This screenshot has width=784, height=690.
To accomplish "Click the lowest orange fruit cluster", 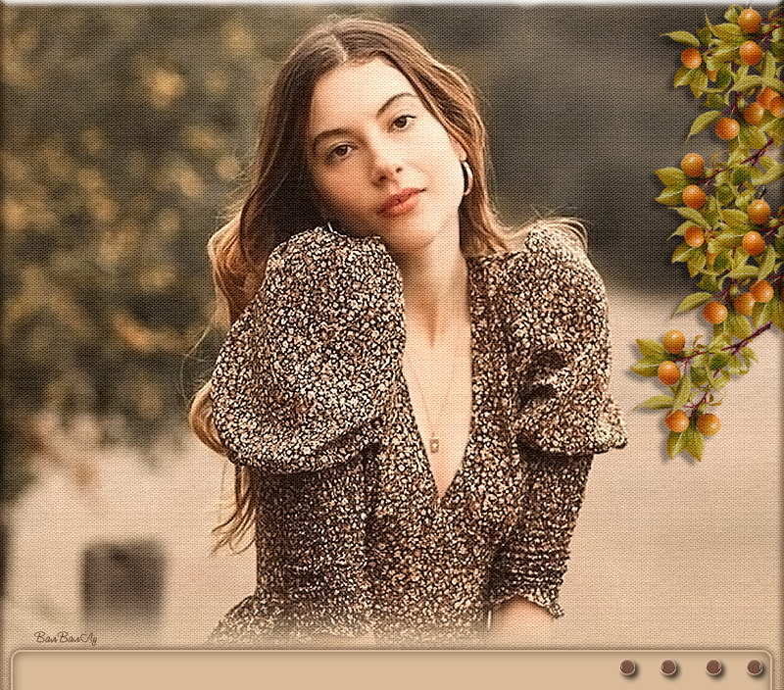I will [691, 422].
